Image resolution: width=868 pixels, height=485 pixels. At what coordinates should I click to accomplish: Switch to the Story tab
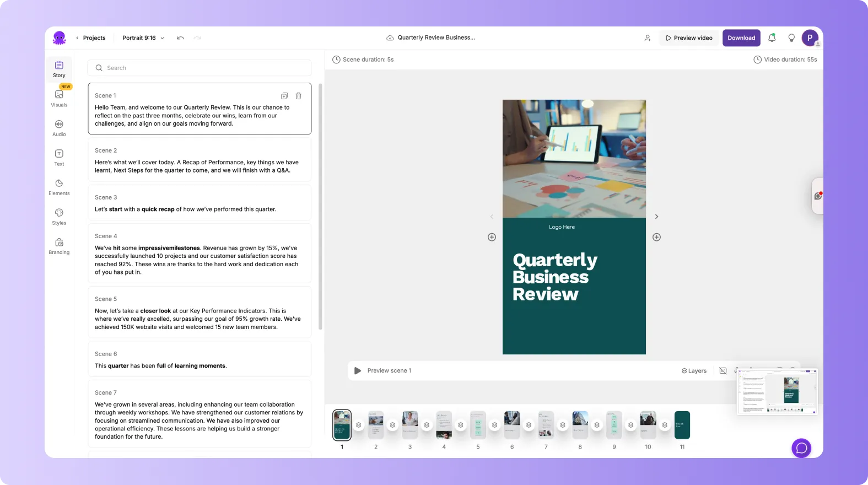(59, 68)
